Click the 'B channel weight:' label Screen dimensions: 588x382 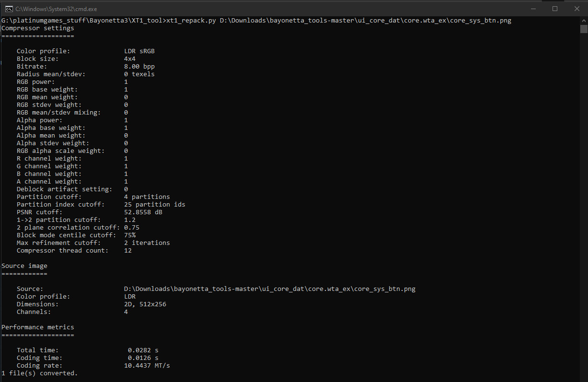pos(49,174)
